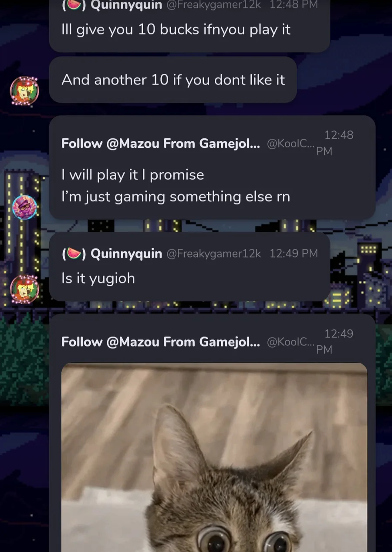Tap @KoolC... handle on the 12:48 PM message

coord(290,143)
